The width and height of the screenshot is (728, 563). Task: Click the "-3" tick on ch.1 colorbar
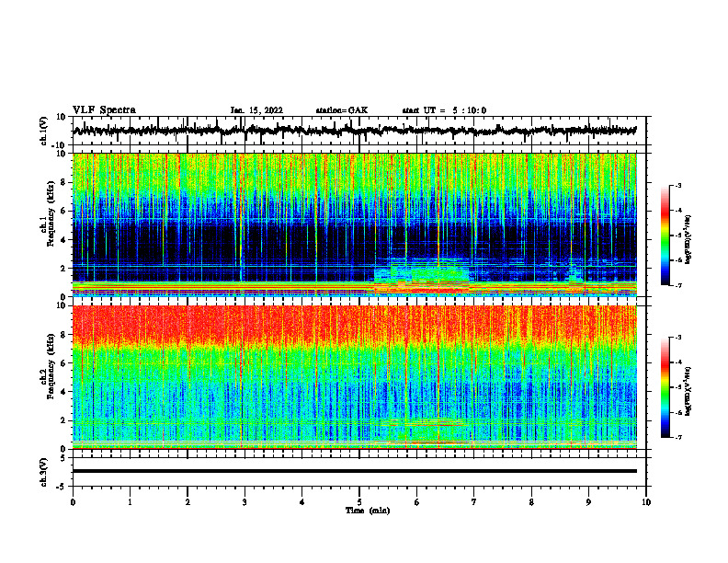pyautogui.click(x=678, y=186)
